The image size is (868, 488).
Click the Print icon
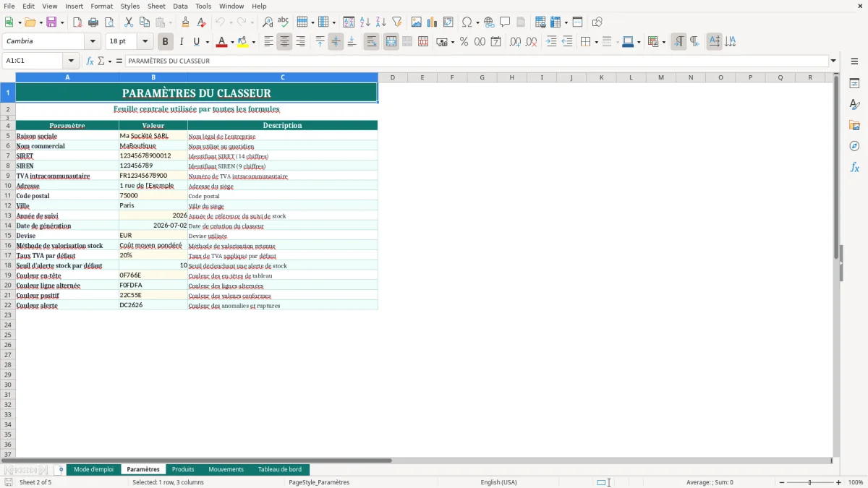(93, 22)
